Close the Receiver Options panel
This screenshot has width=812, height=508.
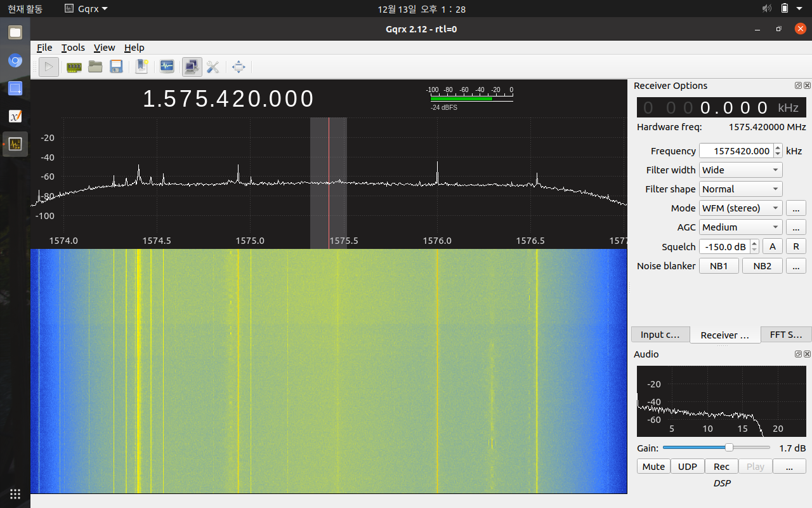pyautogui.click(x=807, y=86)
